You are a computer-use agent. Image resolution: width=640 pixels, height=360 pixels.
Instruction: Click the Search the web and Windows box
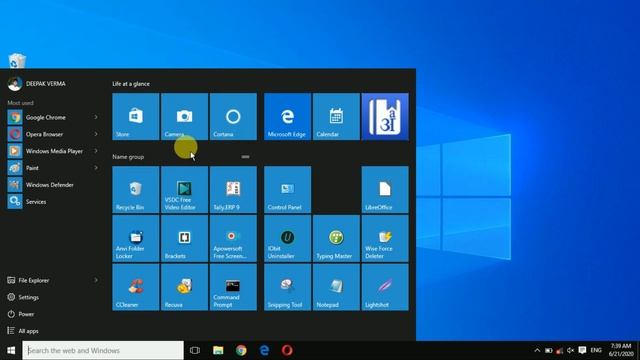coord(103,350)
